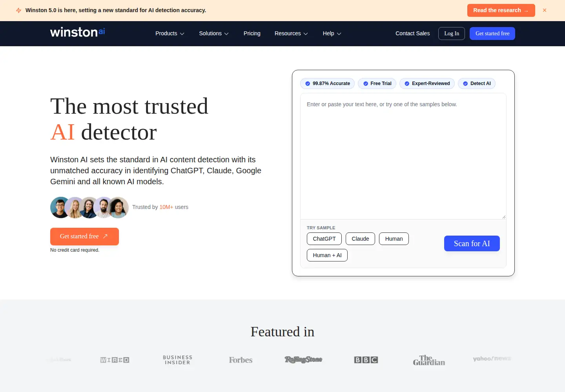Click the user avatars group image
Screen dimensions: 565x392
[x=89, y=207]
